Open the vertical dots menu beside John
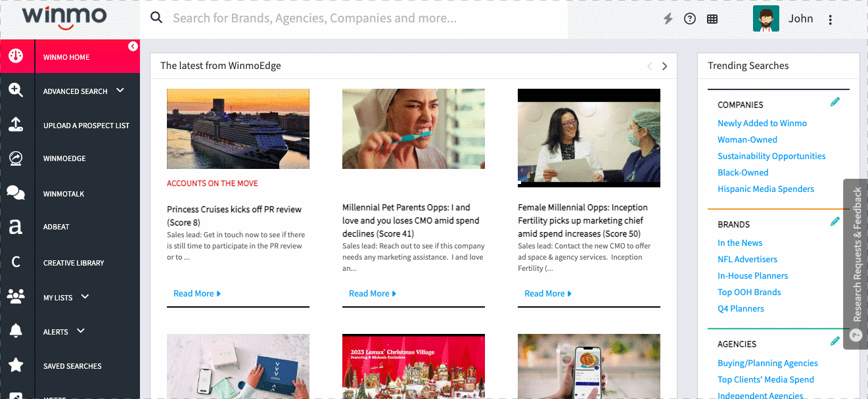Viewport: 868px width, 399px height. pyautogui.click(x=831, y=20)
